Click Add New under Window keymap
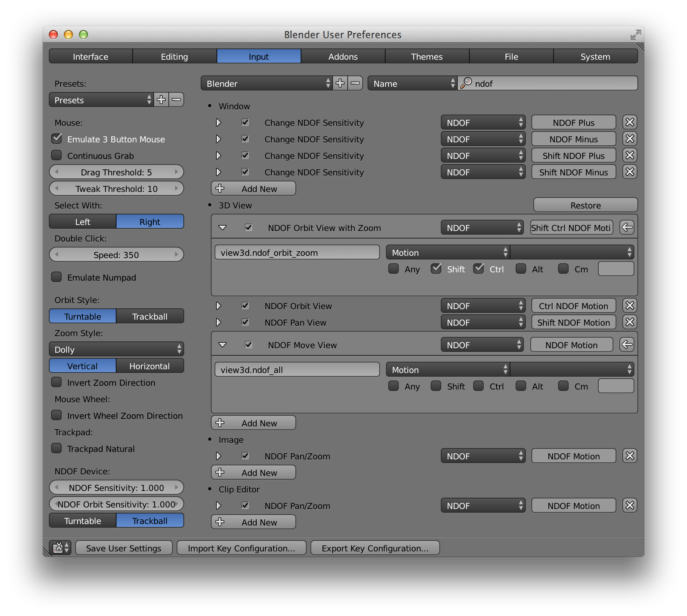Screen dimensions: 687x616 253,189
